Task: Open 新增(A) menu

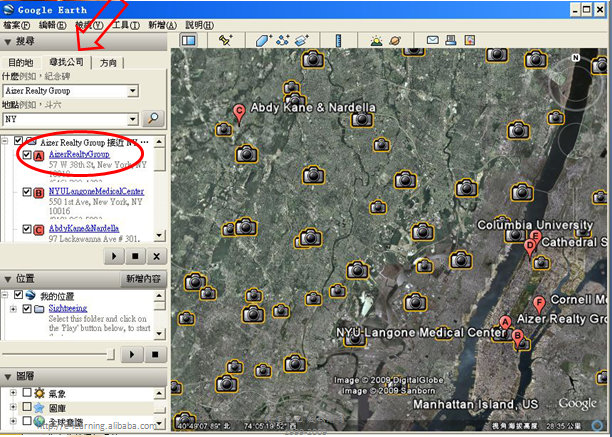Action: point(162,25)
